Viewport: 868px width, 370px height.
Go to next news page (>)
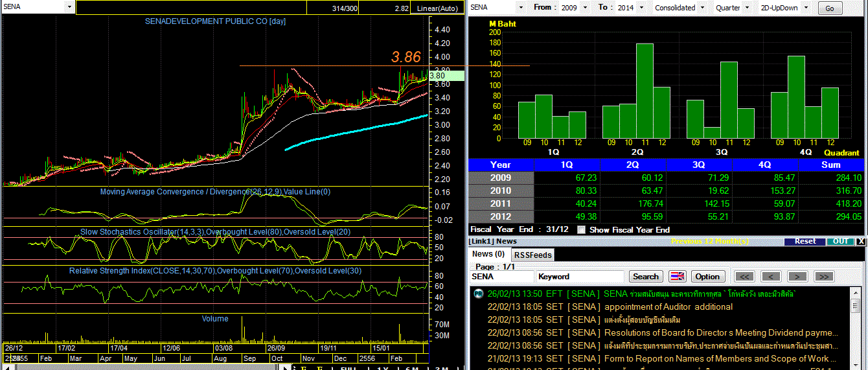(797, 277)
